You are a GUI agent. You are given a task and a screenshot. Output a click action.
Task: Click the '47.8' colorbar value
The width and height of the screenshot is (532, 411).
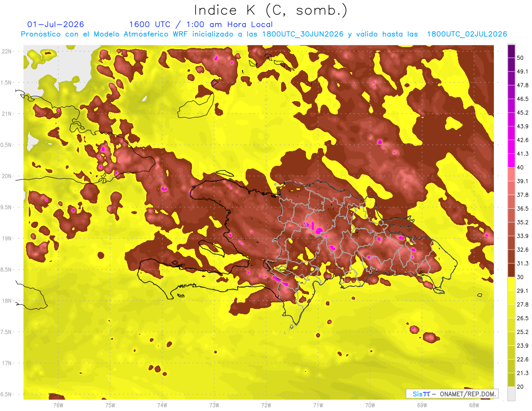523,85
